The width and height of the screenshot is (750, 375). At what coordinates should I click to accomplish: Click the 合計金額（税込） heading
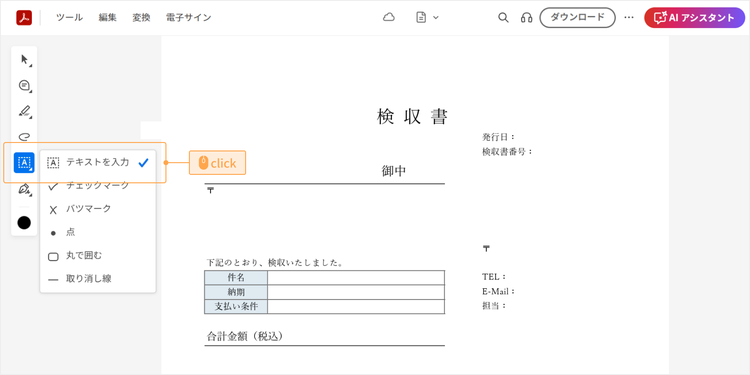[x=245, y=336]
